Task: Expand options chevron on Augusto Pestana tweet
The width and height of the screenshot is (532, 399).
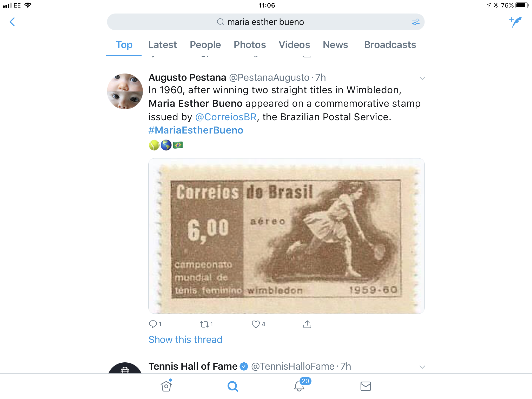Action: pyautogui.click(x=422, y=78)
